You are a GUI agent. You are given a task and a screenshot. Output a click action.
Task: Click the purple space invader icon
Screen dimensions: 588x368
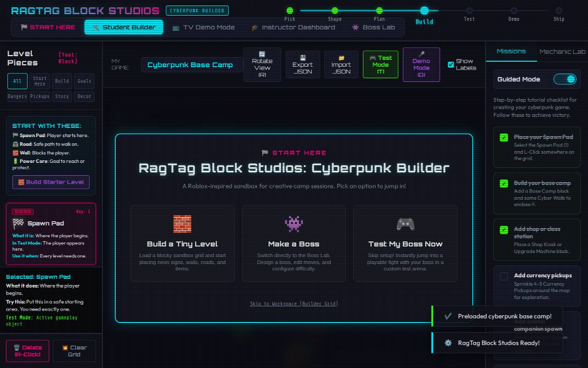[x=294, y=224]
